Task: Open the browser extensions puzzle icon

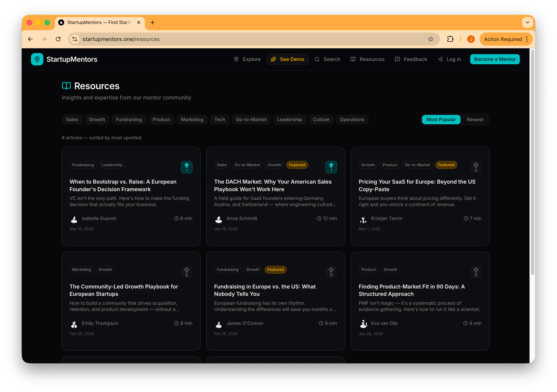Action: tap(450, 39)
